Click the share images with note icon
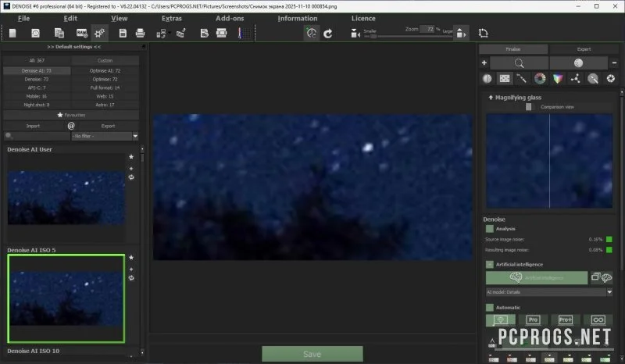This screenshot has height=364, width=625. [181, 33]
